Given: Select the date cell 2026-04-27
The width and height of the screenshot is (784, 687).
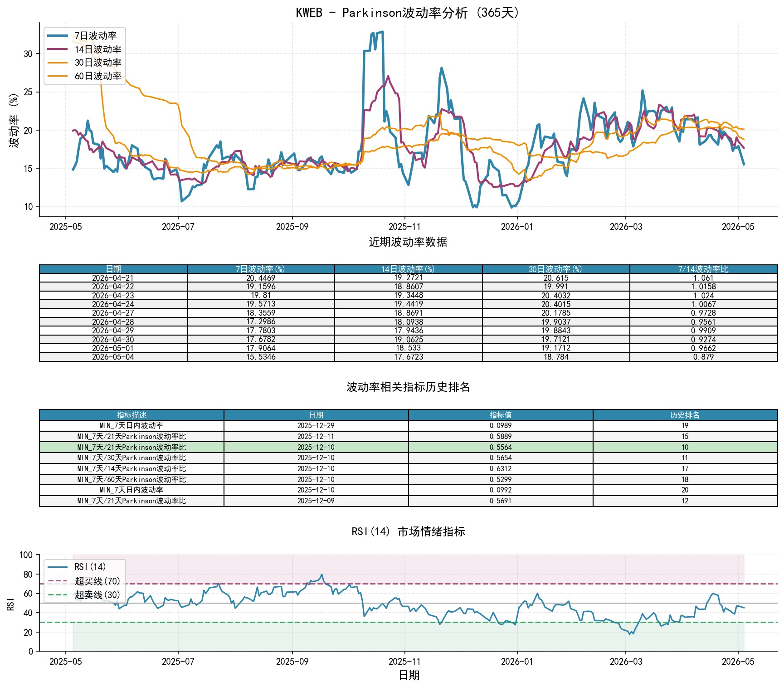Looking at the screenshot, I should 113,313.
